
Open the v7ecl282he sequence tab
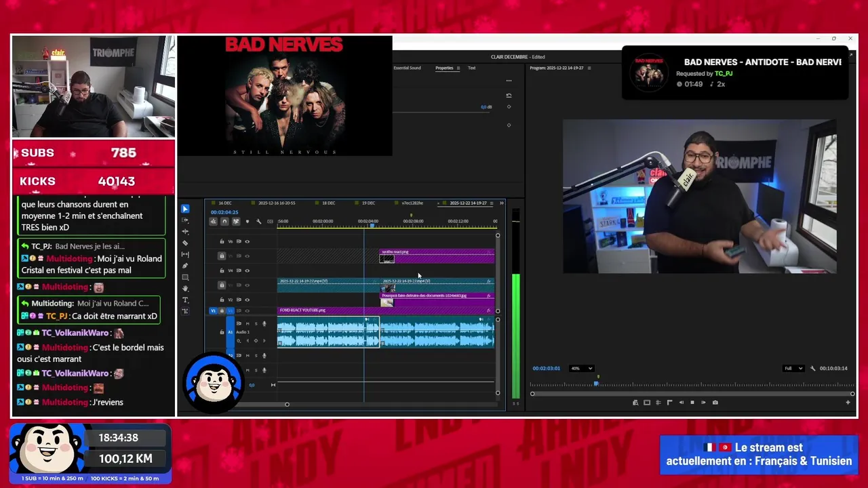(412, 203)
